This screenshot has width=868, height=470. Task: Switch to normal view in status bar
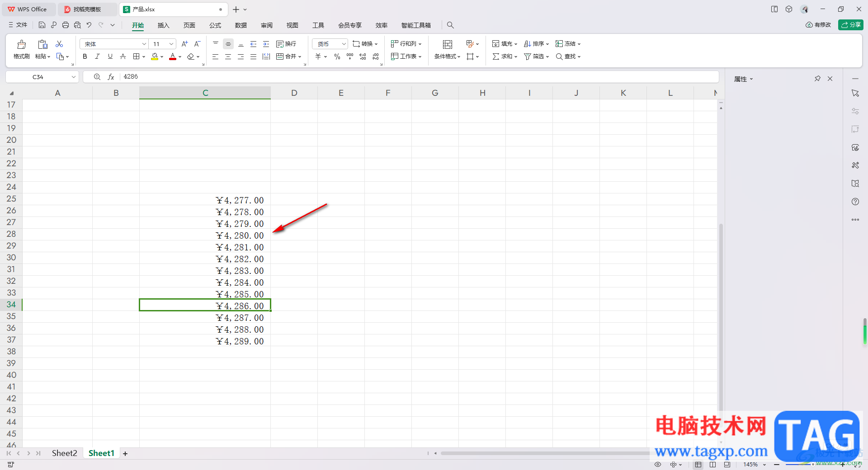pyautogui.click(x=698, y=465)
